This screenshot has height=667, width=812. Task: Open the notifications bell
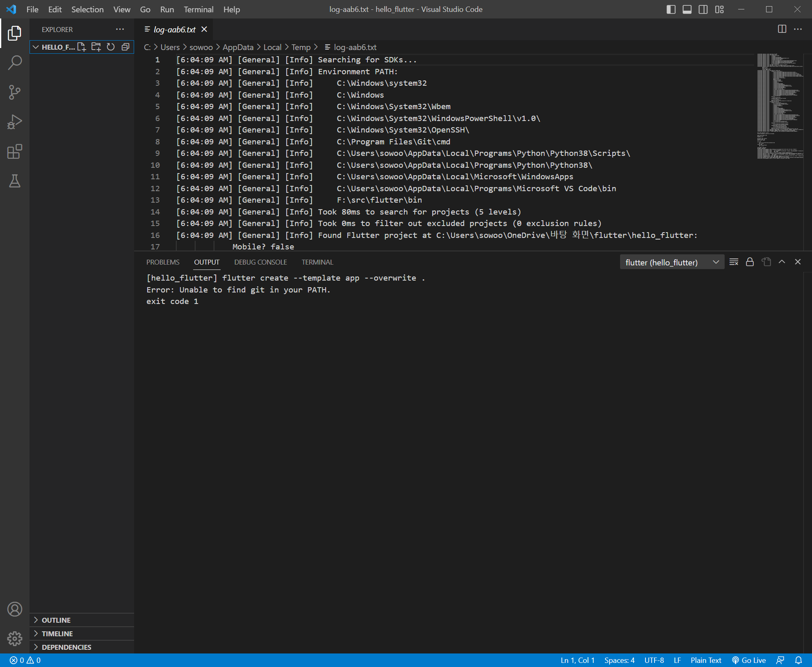point(798,660)
